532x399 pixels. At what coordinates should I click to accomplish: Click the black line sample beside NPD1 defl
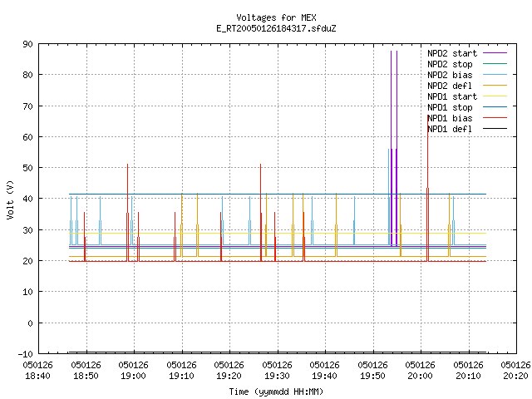[495, 129]
